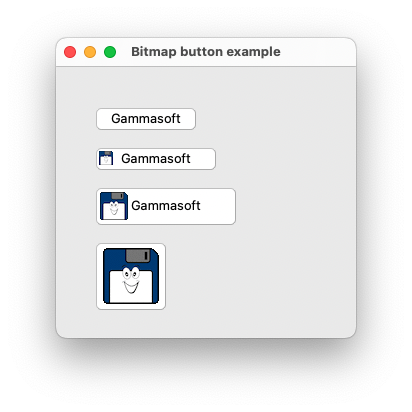Maximize the window using the green button
The height and width of the screenshot is (412, 412).
click(x=110, y=52)
